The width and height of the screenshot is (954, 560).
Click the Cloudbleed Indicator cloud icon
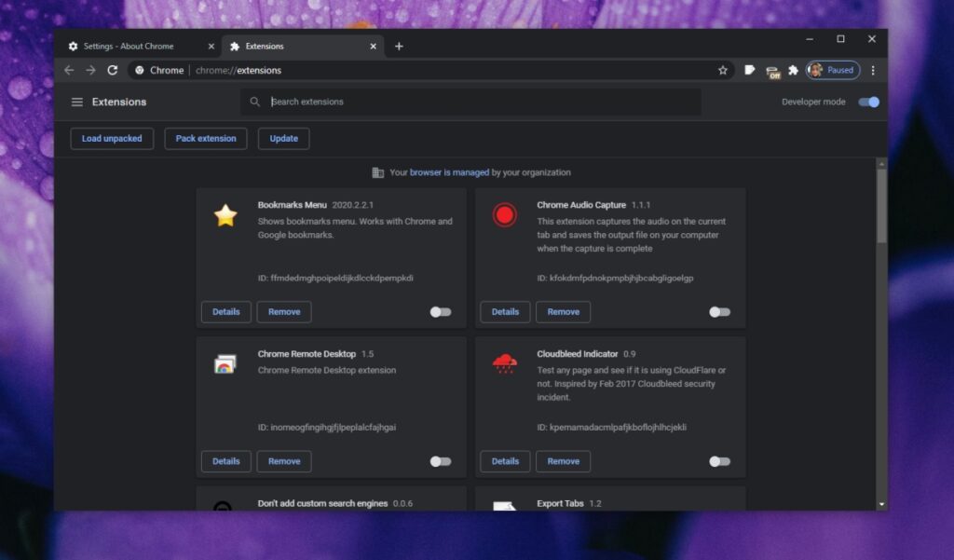504,363
